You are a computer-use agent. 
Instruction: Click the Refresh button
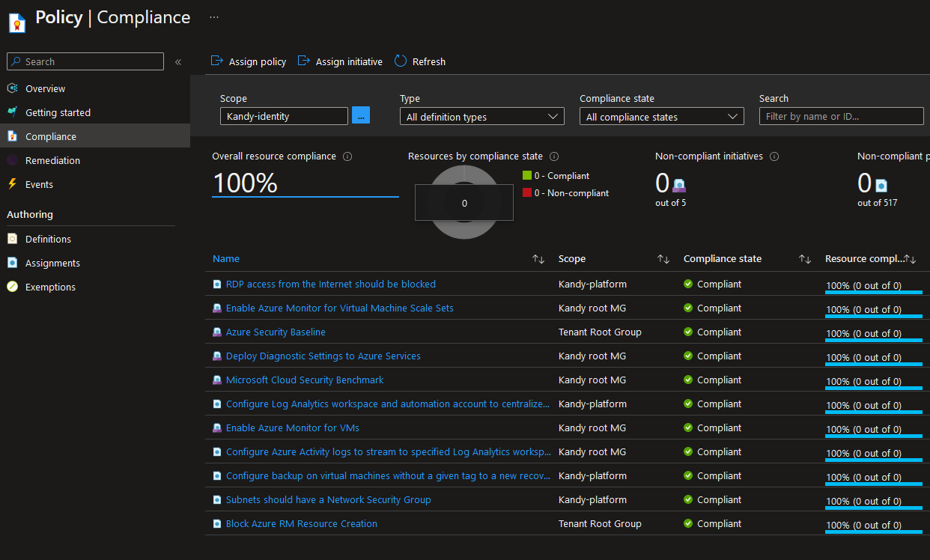tap(420, 61)
